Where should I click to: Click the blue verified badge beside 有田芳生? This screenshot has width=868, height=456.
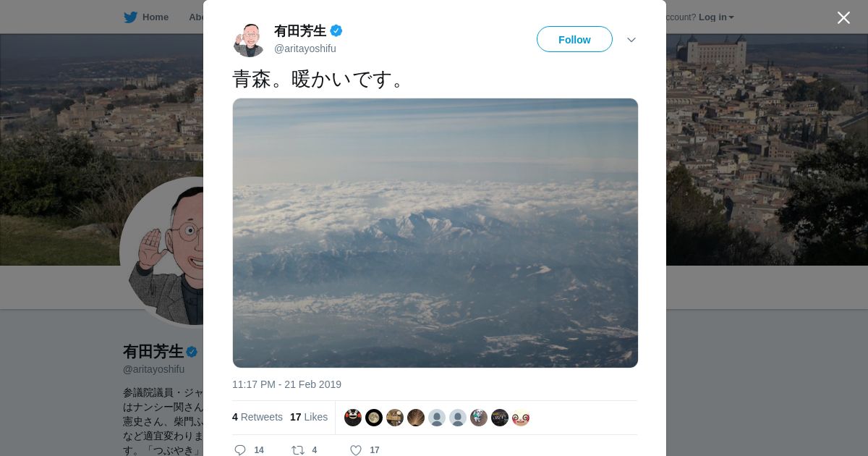(x=336, y=30)
